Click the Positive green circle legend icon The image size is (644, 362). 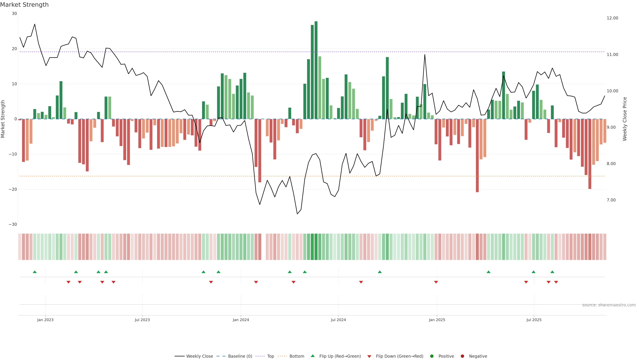click(432, 356)
